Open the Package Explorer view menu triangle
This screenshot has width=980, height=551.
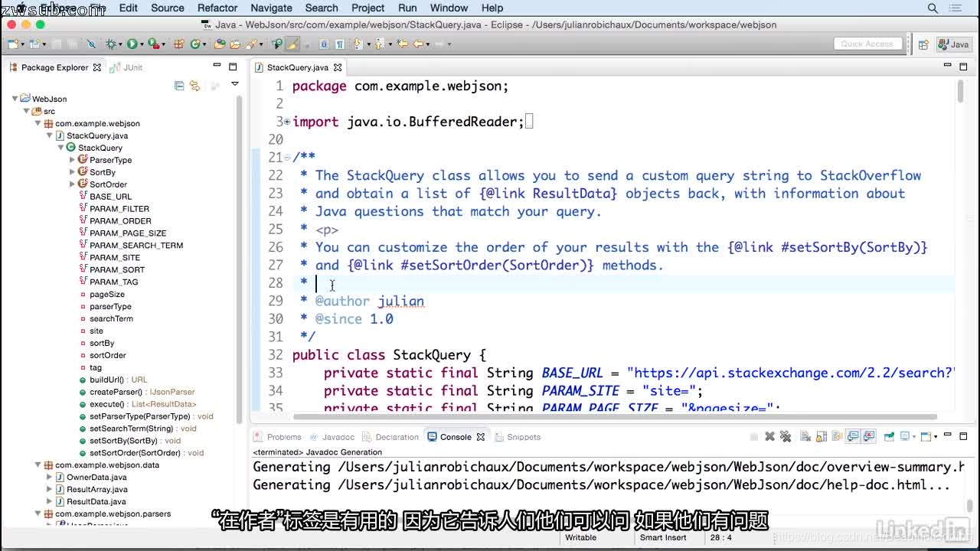pyautogui.click(x=235, y=84)
